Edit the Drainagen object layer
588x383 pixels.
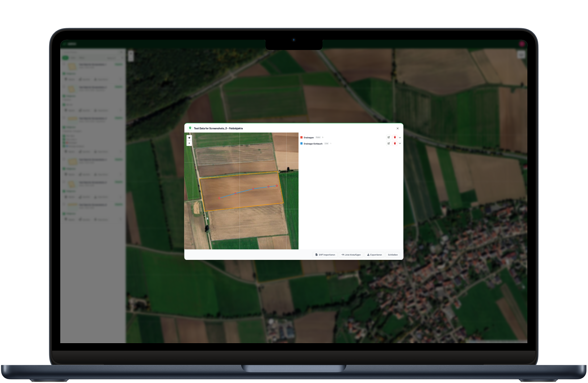(389, 137)
